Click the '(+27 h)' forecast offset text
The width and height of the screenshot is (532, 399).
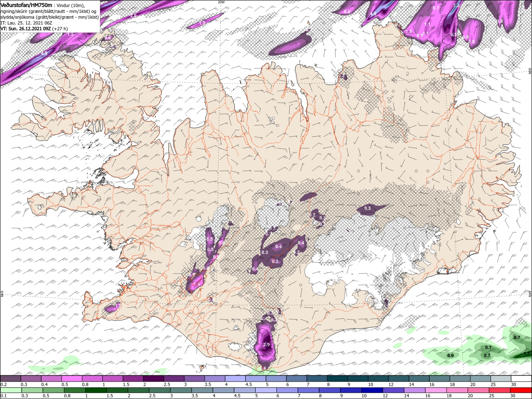pos(60,29)
